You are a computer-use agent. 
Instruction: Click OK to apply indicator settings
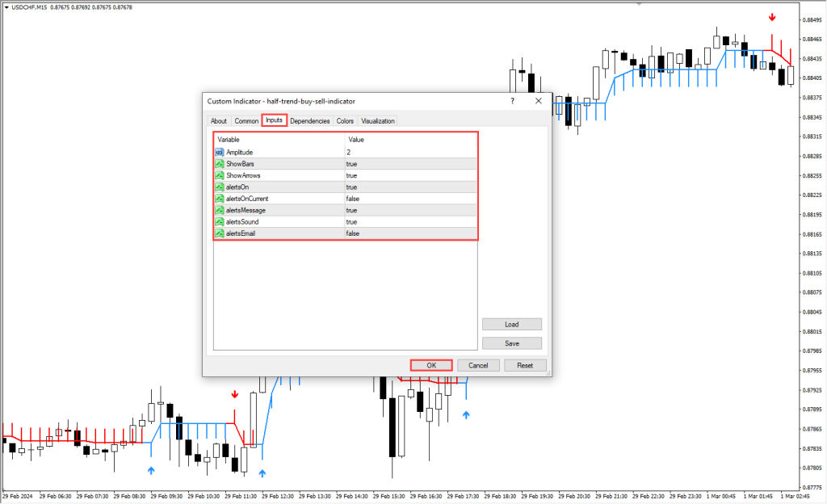coord(431,365)
